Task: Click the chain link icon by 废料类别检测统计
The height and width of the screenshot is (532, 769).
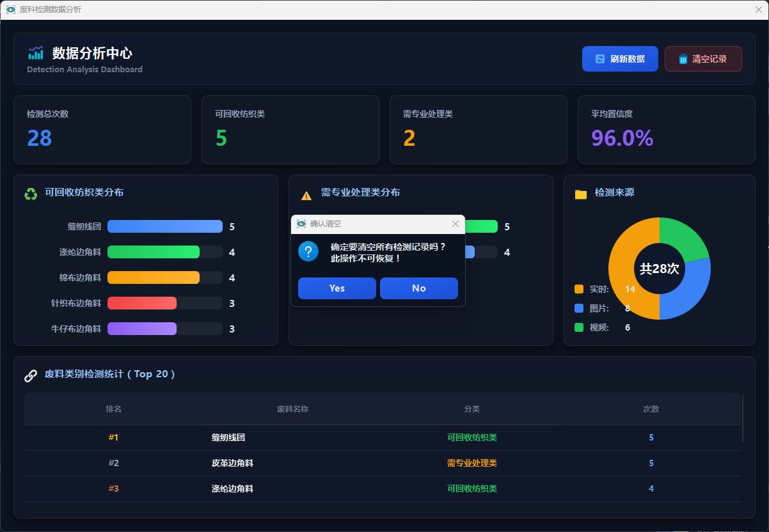Action: [31, 375]
